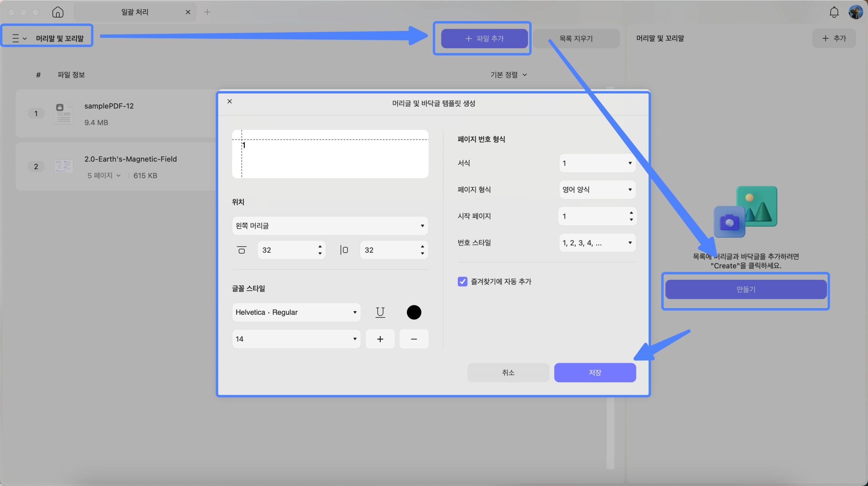868x486 pixels.
Task: Click the 추가 button in right panel
Action: 834,38
